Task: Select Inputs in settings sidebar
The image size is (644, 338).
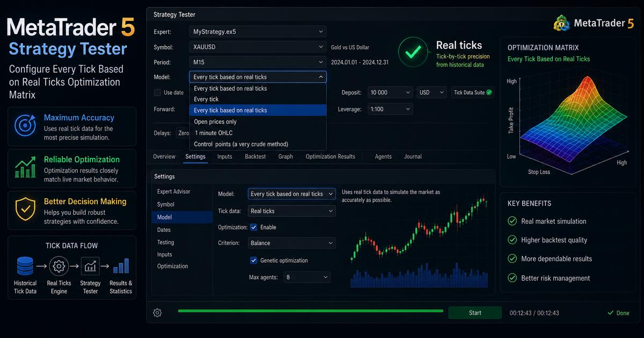Action: (182, 255)
